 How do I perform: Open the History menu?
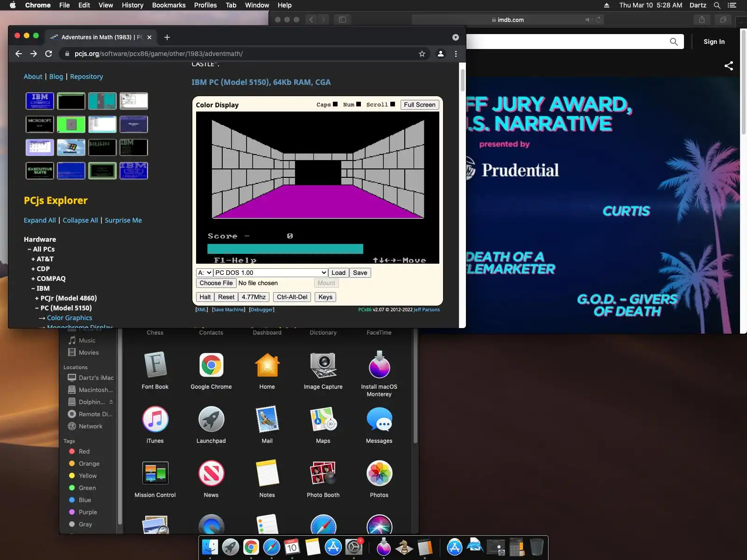pyautogui.click(x=133, y=5)
